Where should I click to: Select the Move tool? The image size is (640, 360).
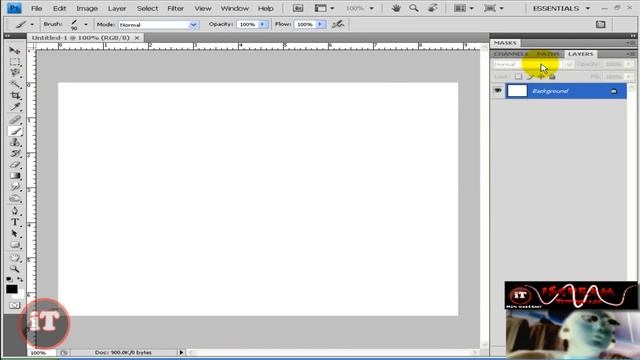(15, 51)
